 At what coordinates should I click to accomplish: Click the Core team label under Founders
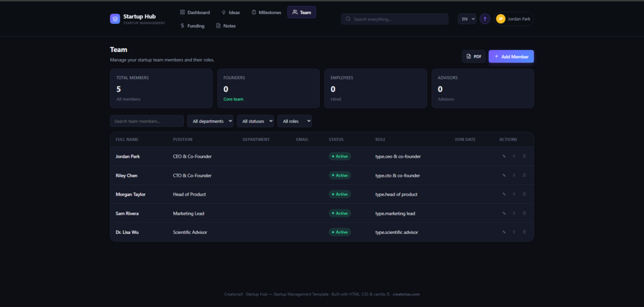(234, 99)
